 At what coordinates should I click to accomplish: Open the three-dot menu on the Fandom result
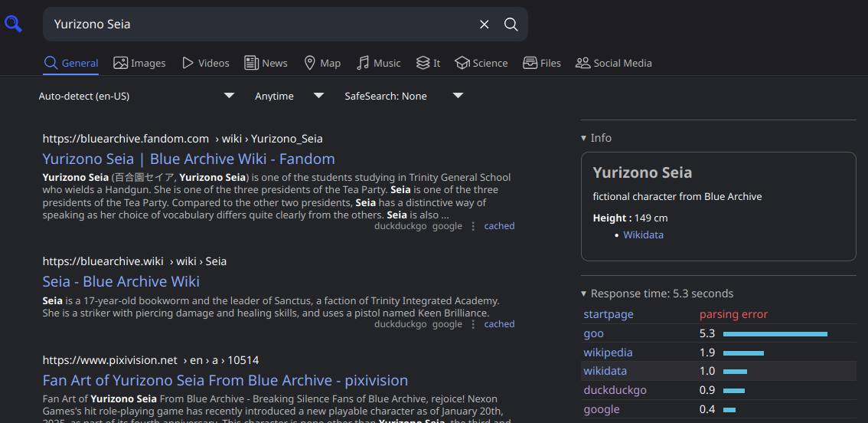473,226
